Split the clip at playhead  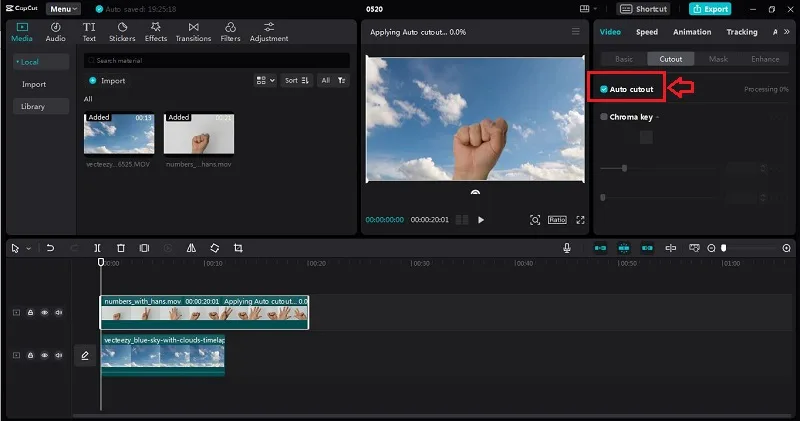click(x=97, y=248)
